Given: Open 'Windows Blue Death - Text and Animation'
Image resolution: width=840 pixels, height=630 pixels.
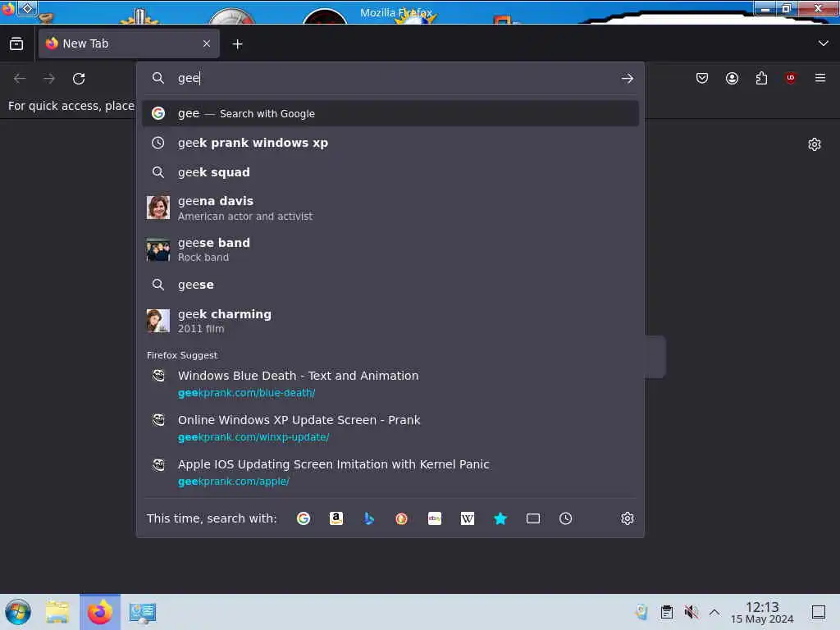Looking at the screenshot, I should click(x=390, y=384).
